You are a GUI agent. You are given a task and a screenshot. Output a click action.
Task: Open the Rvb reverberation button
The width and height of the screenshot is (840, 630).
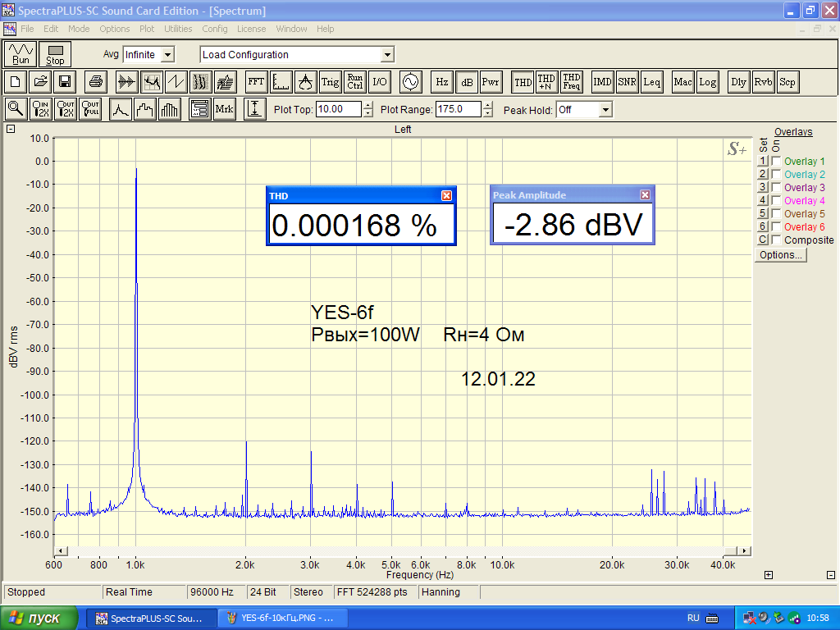(x=763, y=82)
